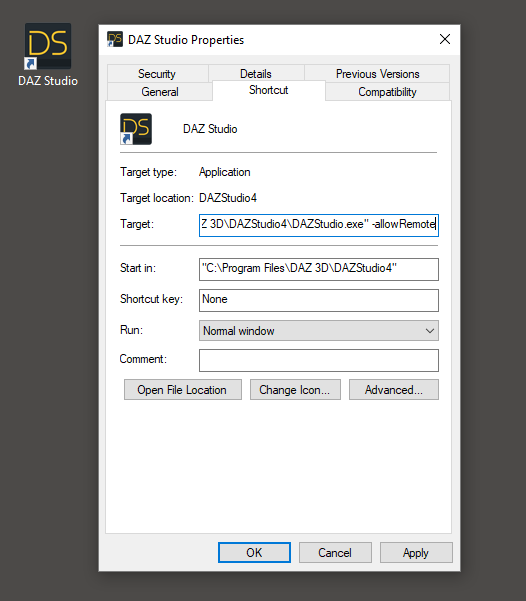Click the empty Comment field
The image size is (526, 601).
(319, 360)
